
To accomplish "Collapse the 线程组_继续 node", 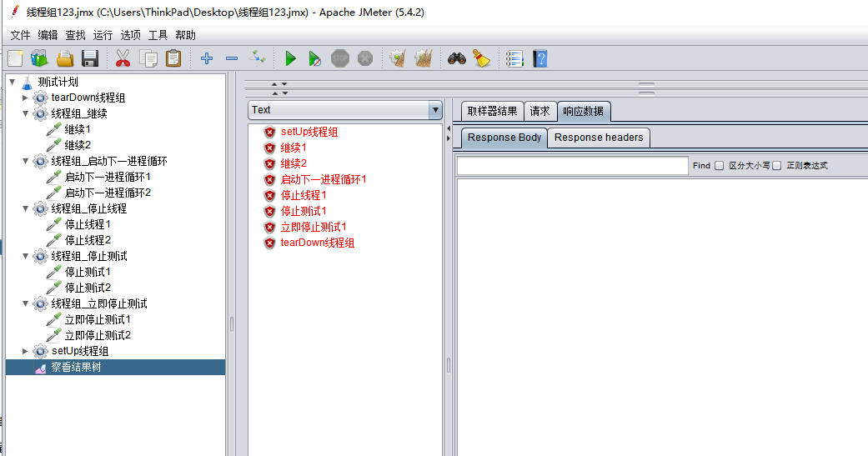I will [x=26, y=113].
